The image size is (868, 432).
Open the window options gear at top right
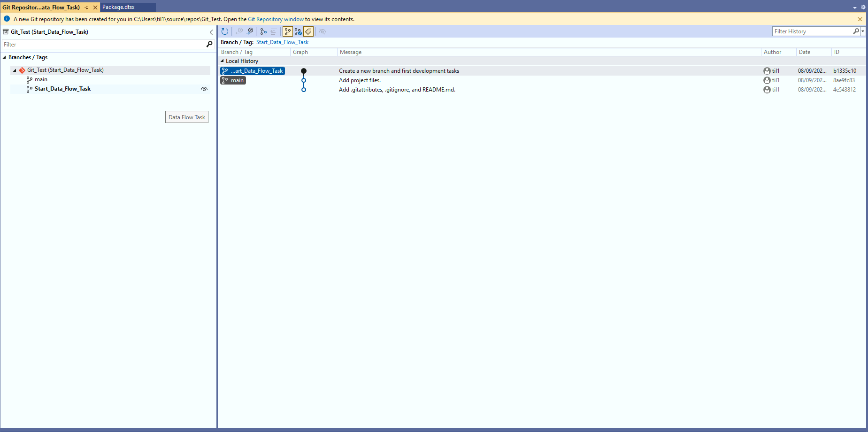point(863,7)
